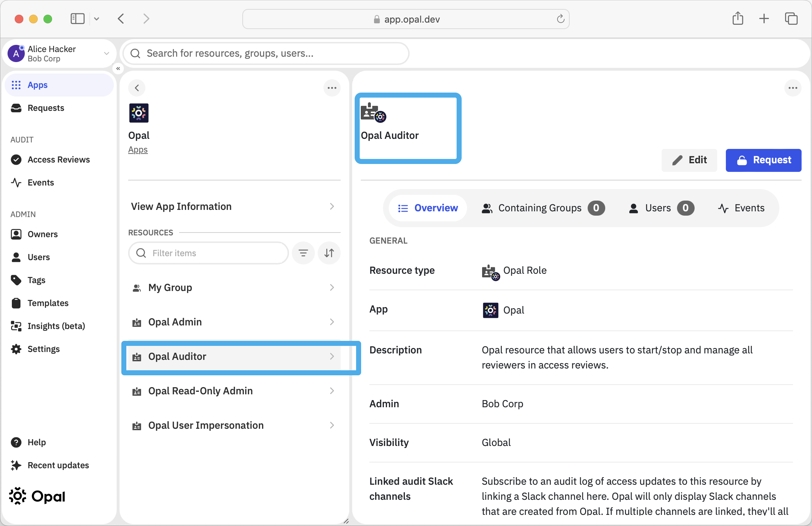Click the Safari sidebar toggle icon
Image resolution: width=812 pixels, height=526 pixels.
[x=77, y=19]
